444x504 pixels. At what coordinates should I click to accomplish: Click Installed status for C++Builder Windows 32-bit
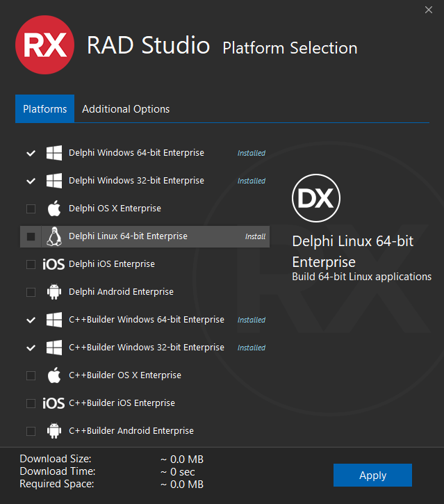pyautogui.click(x=252, y=348)
